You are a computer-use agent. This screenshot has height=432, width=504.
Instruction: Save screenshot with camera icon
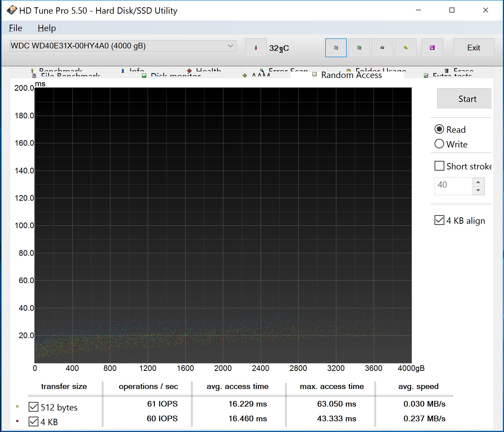coord(382,48)
